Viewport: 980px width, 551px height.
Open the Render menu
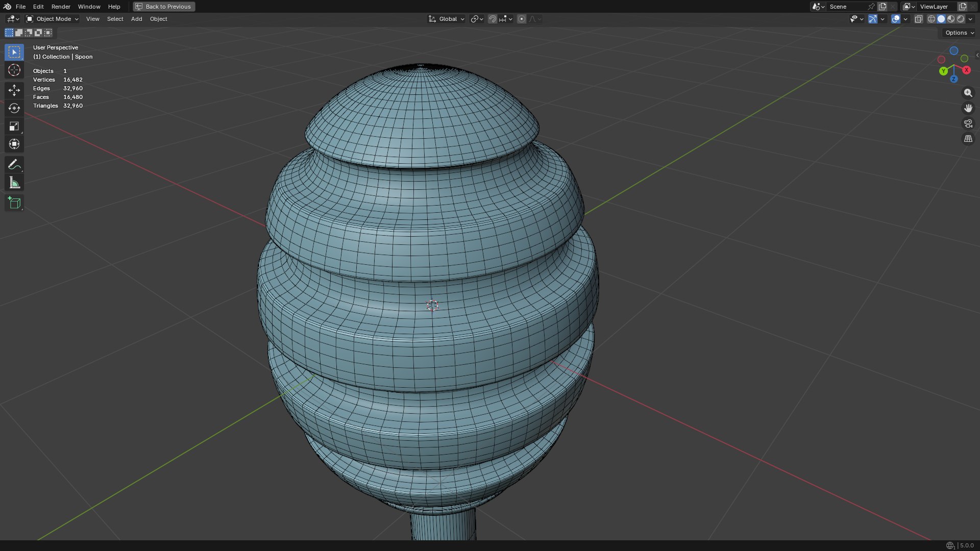(x=61, y=7)
